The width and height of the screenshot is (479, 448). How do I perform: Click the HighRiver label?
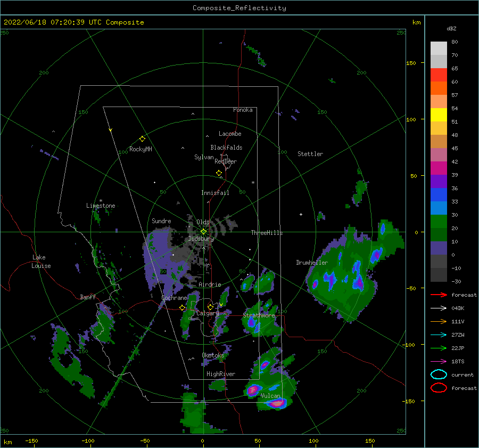[x=221, y=374]
